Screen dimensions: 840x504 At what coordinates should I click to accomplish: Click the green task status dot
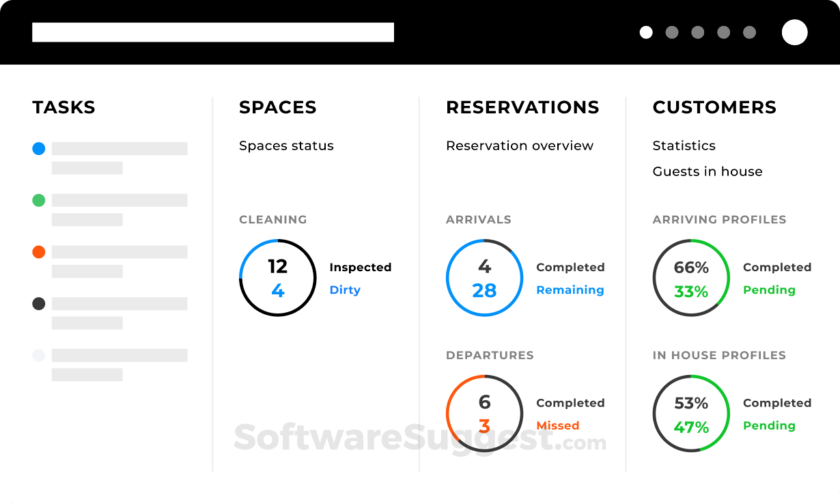(x=39, y=200)
